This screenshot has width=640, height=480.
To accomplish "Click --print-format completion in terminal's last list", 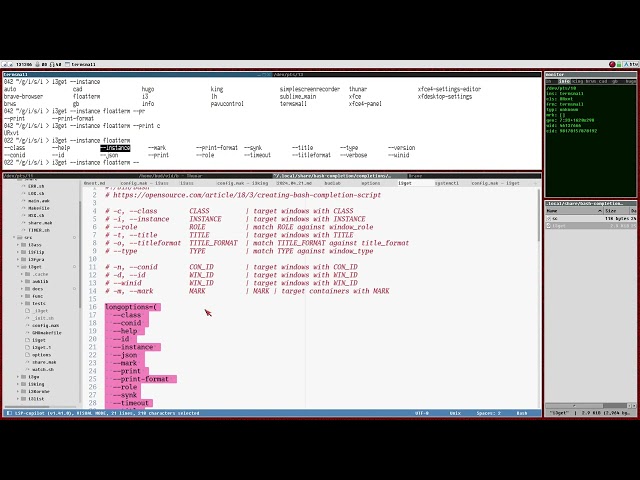I will pos(217,148).
